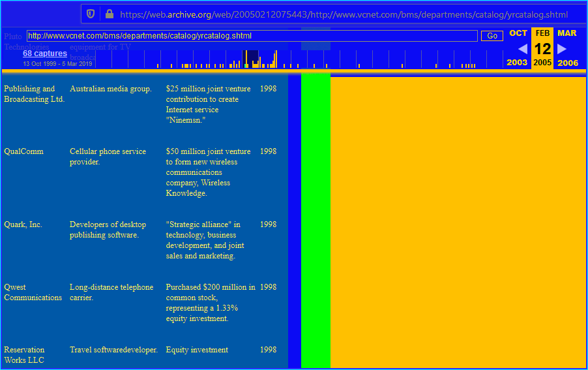The image size is (588, 370).
Task: Click 1998 year in Quark row
Action: (268, 224)
